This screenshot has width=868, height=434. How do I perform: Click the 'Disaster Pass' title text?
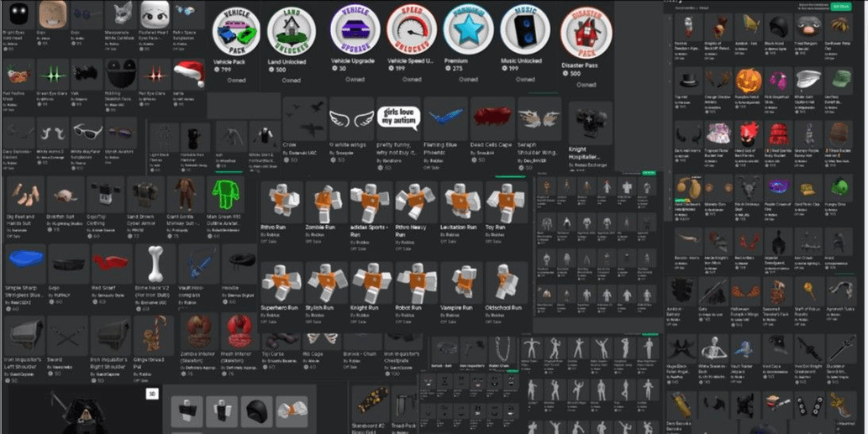coord(580,65)
